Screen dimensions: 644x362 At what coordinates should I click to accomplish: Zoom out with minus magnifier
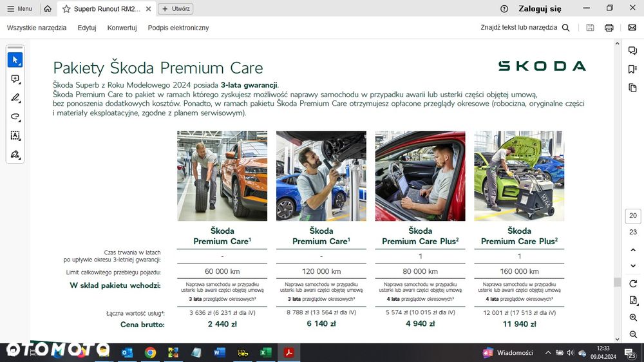point(633,334)
